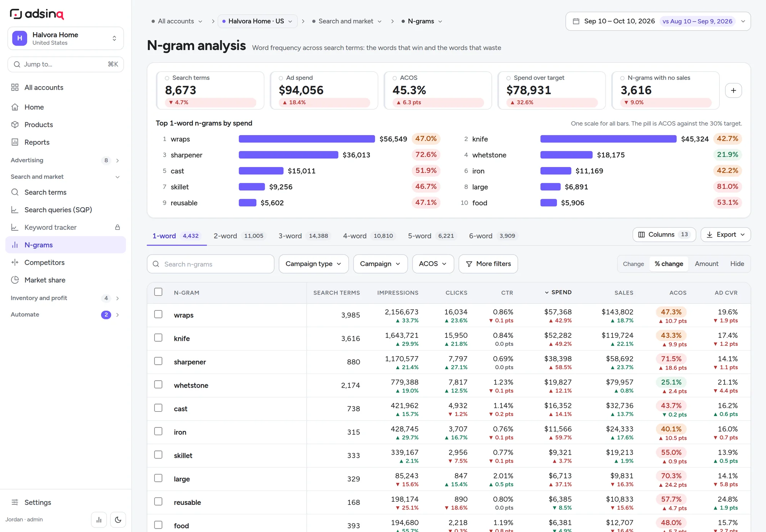Screen dimensions: 766x532
Task: Click the More filters button
Action: [488, 264]
